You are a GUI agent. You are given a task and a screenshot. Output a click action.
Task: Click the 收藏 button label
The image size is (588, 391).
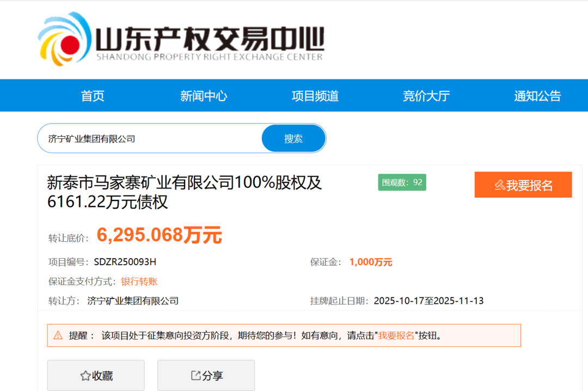pyautogui.click(x=102, y=376)
